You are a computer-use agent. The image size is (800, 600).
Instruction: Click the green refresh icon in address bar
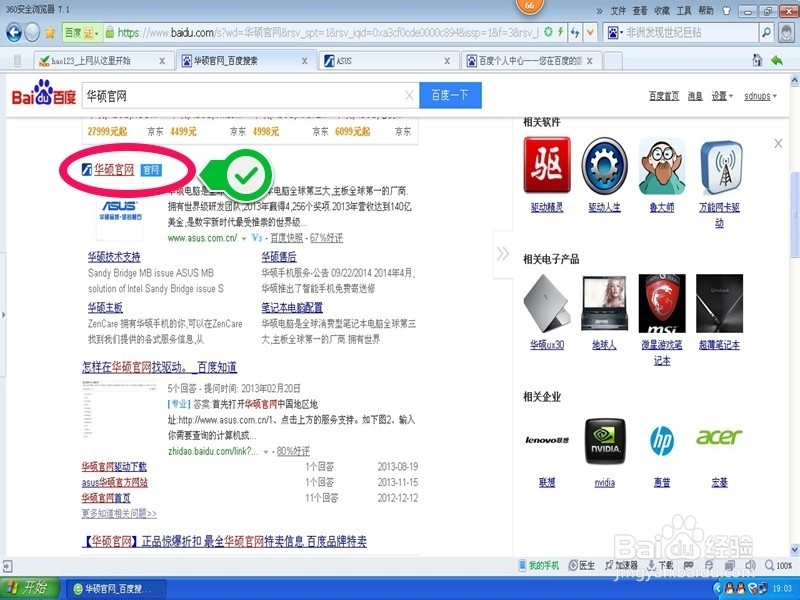click(548, 32)
